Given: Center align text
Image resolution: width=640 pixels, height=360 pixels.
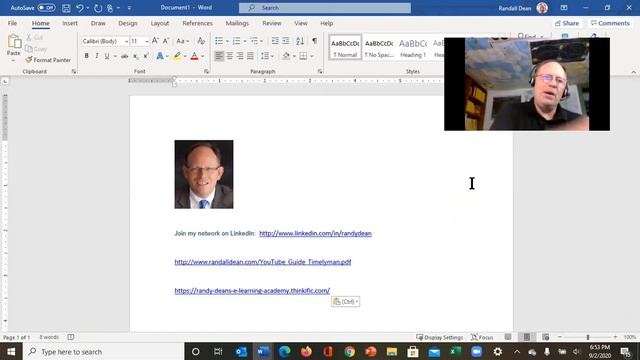Looking at the screenshot, I should 230,56.
